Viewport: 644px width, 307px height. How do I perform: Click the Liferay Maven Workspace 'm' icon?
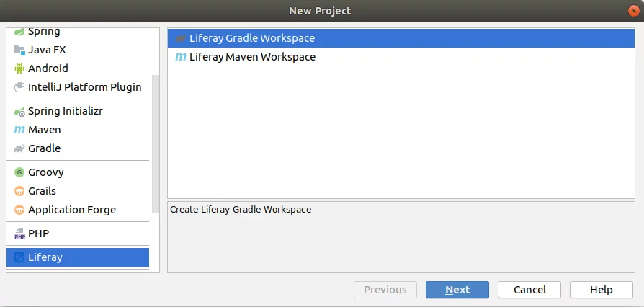click(x=181, y=57)
